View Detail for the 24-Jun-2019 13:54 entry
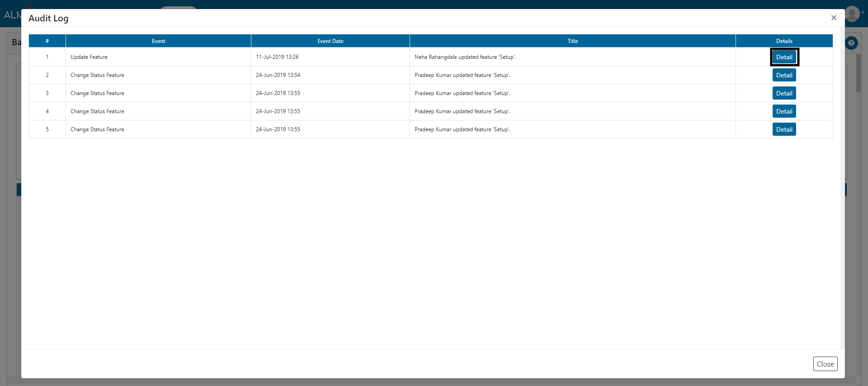Viewport: 868px width, 386px height. point(784,75)
